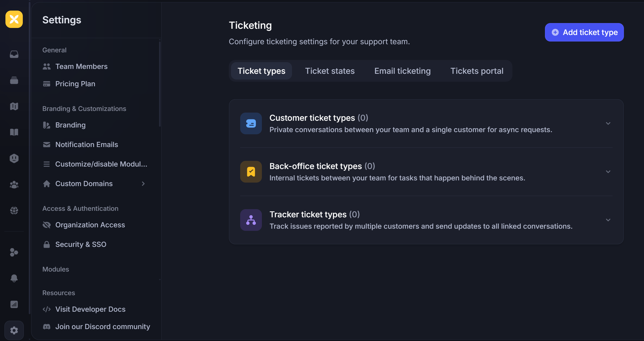Expand the Custom Domains submenu arrow
Viewport: 644px width, 341px height.
tap(143, 184)
